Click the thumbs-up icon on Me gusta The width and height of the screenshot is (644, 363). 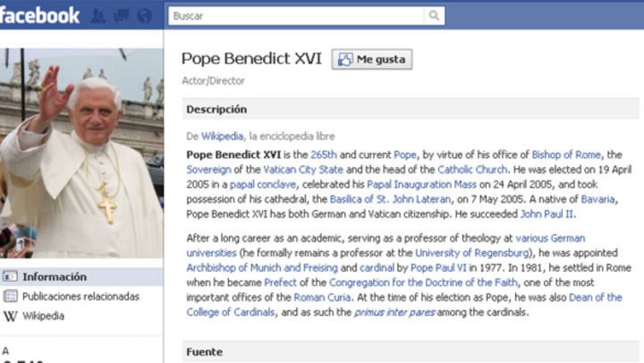[x=345, y=59]
